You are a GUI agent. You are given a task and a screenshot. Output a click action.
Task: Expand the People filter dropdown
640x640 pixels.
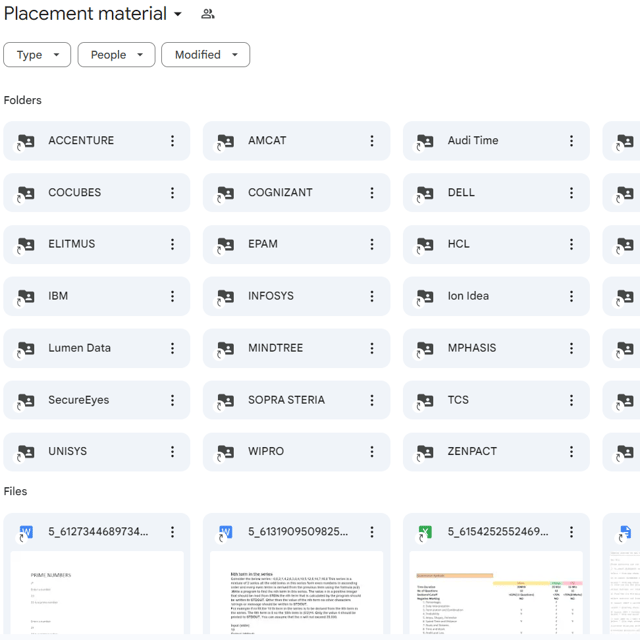coord(116,55)
